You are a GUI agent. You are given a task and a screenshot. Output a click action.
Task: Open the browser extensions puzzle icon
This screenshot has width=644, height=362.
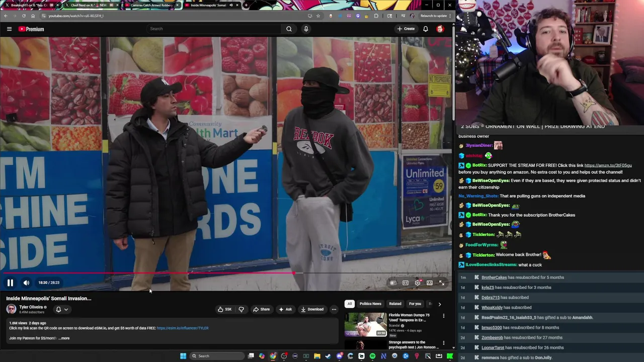click(376, 16)
